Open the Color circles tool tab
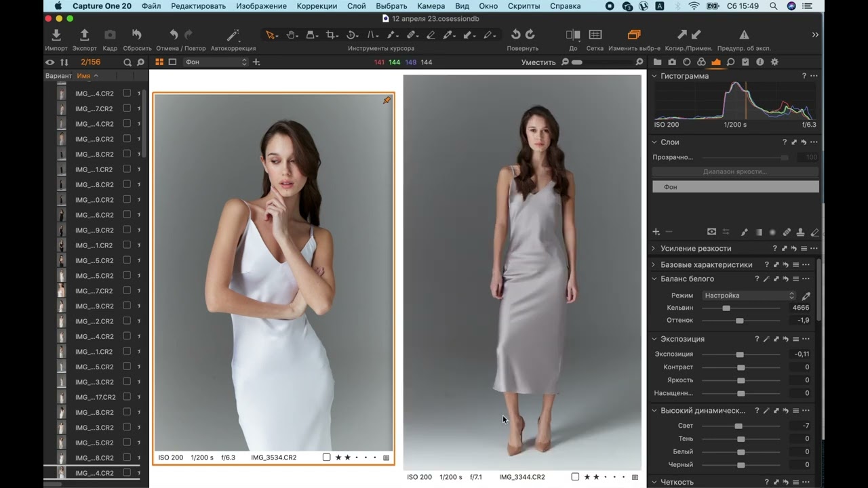868x488 pixels. pos(701,62)
